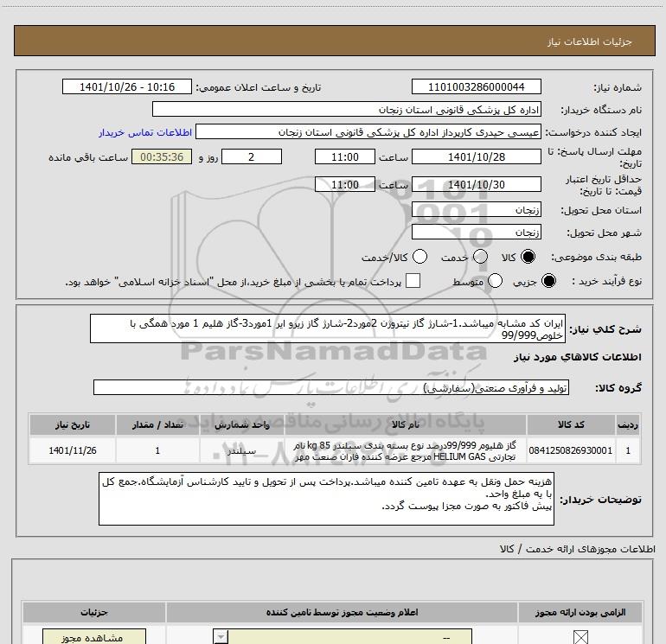The height and width of the screenshot is (644, 666).
Task: Select the کالا/خدمت radio button
Action: pos(419,257)
